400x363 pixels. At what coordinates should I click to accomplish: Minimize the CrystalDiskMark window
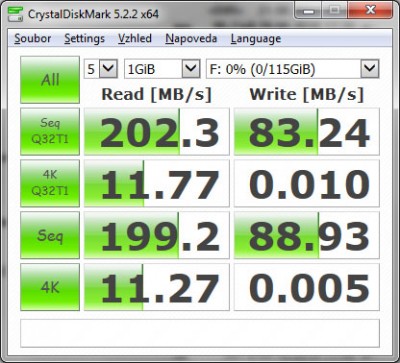309,11
